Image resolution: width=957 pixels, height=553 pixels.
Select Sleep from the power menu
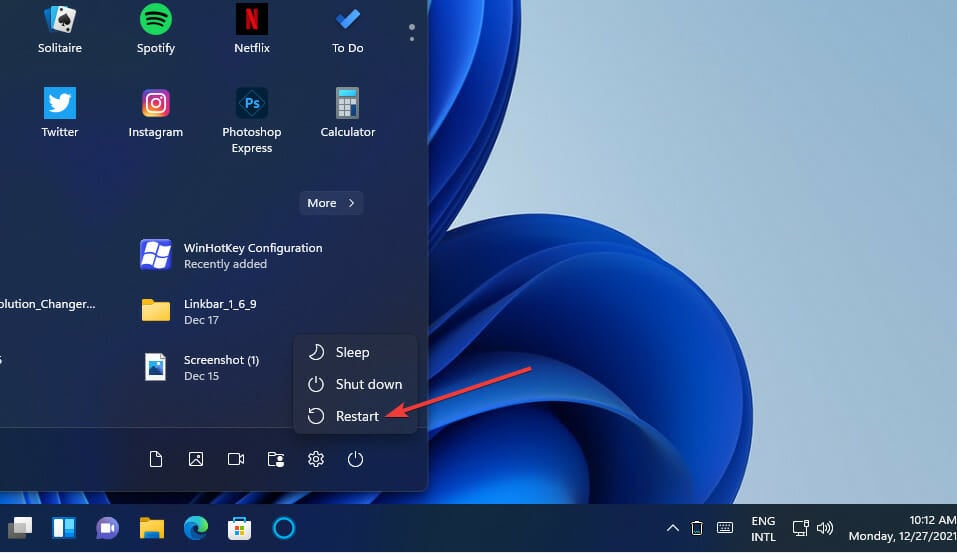coord(355,352)
